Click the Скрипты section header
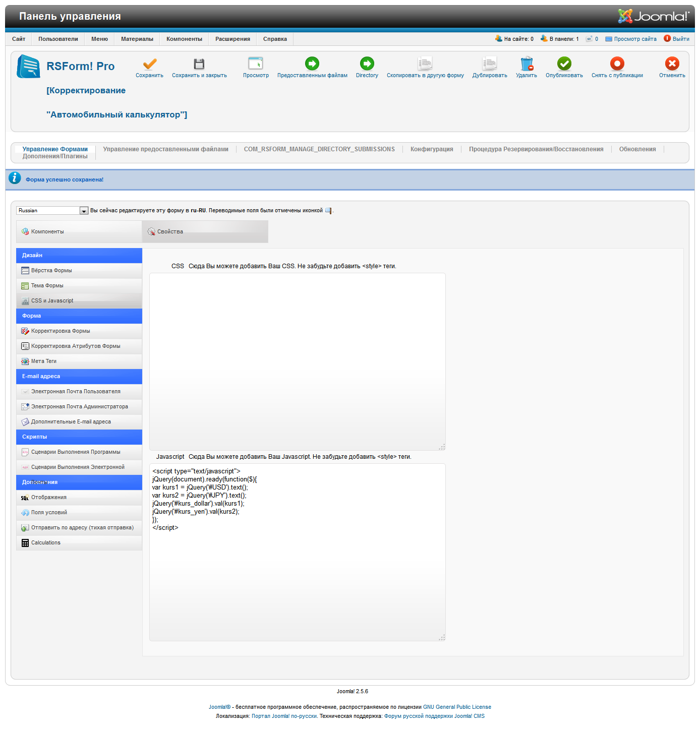Screen dimensions: 700x731 79,437
